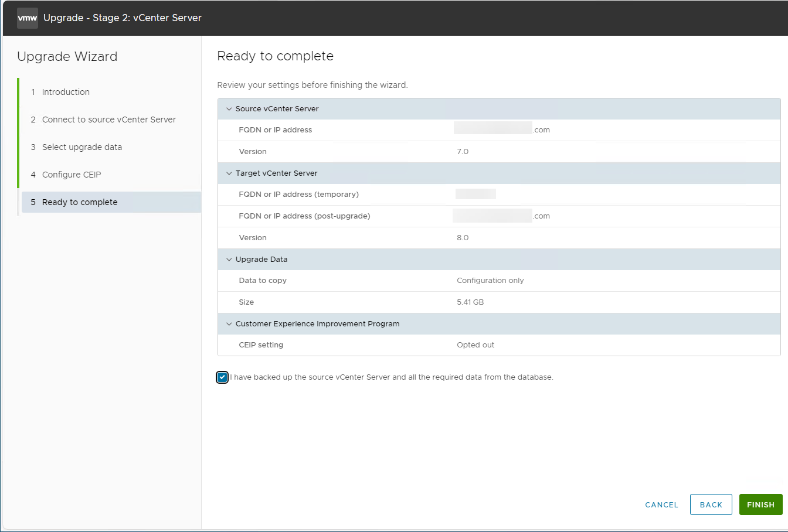The image size is (788, 532).
Task: Click the temporary target IP address value
Action: [475, 195]
